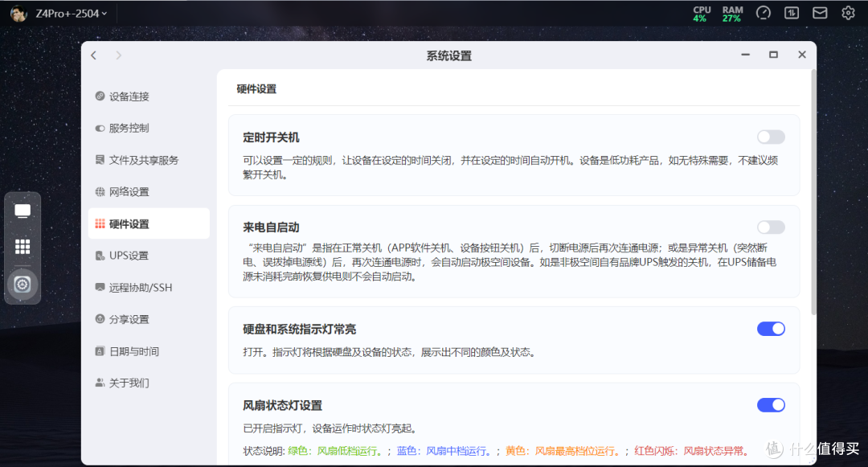This screenshot has width=868, height=467.
Task: Select system settings icon in dock
Action: (x=23, y=285)
